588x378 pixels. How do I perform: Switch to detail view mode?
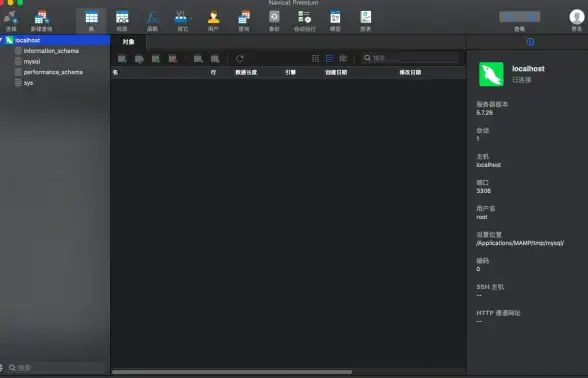click(343, 58)
